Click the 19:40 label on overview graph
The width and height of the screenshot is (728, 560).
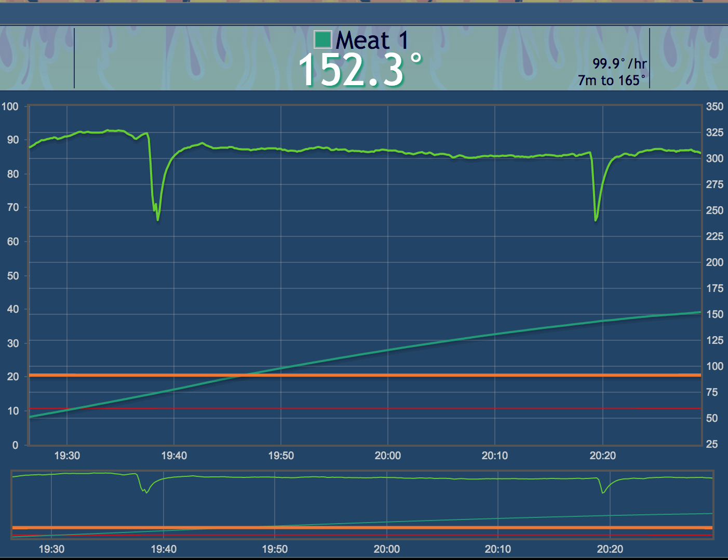tap(164, 549)
